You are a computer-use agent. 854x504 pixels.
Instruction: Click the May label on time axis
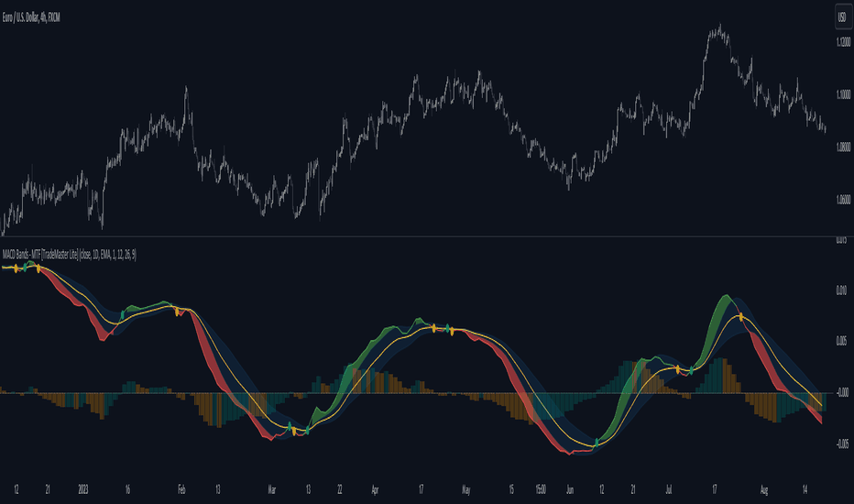point(466,490)
